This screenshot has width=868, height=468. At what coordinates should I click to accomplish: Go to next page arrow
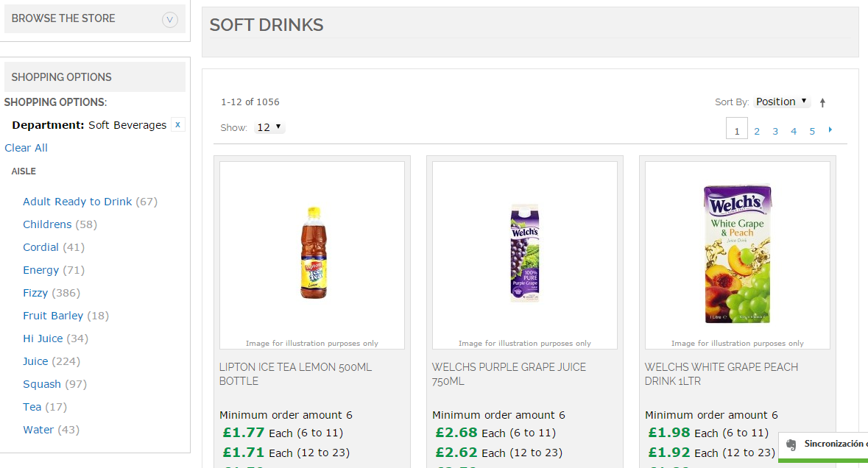click(x=830, y=130)
